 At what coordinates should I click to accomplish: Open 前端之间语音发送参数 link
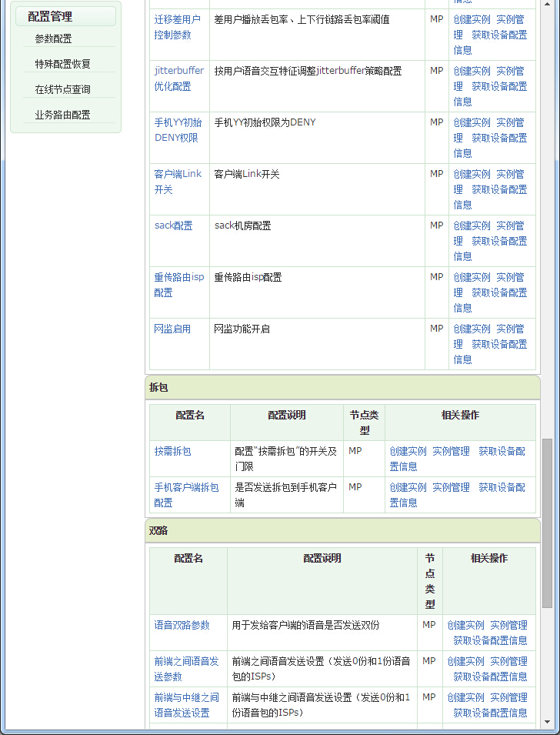coord(186,669)
